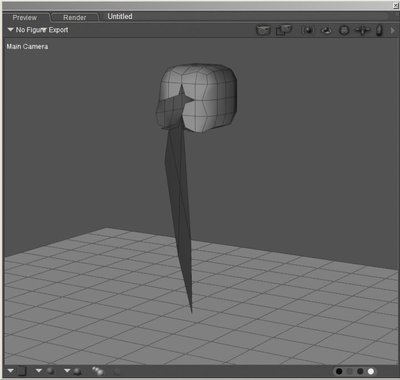Toggle the square viewport layout box
Viewport: 400px width, 380px height.
point(22,371)
